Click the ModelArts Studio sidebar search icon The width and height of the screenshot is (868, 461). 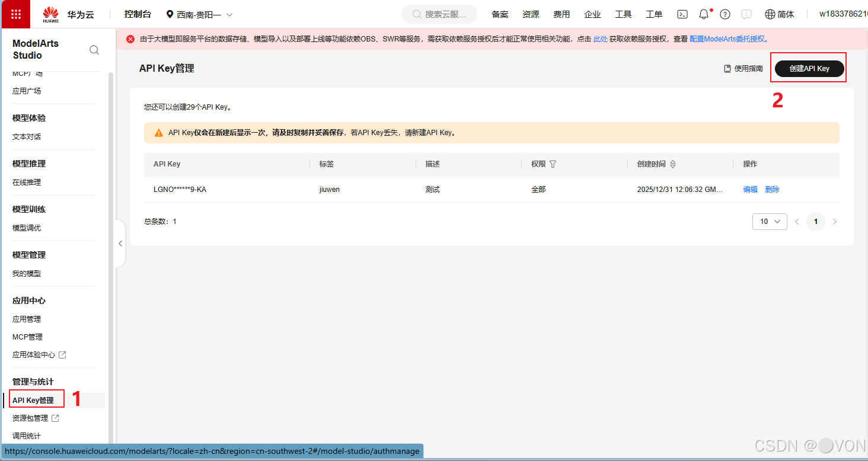pos(94,50)
